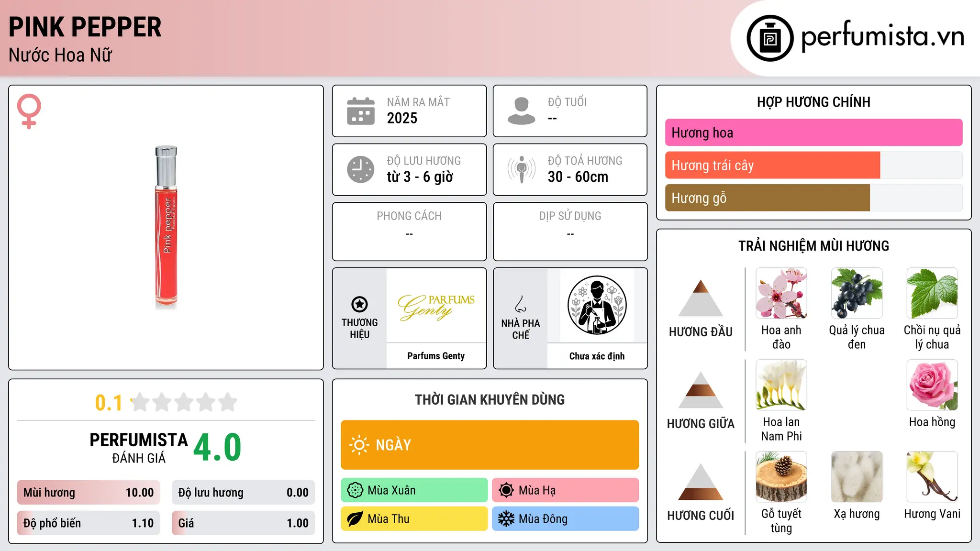Click the brown Hương gỗ accord bar
The width and height of the screenshot is (980, 551).
(x=767, y=198)
